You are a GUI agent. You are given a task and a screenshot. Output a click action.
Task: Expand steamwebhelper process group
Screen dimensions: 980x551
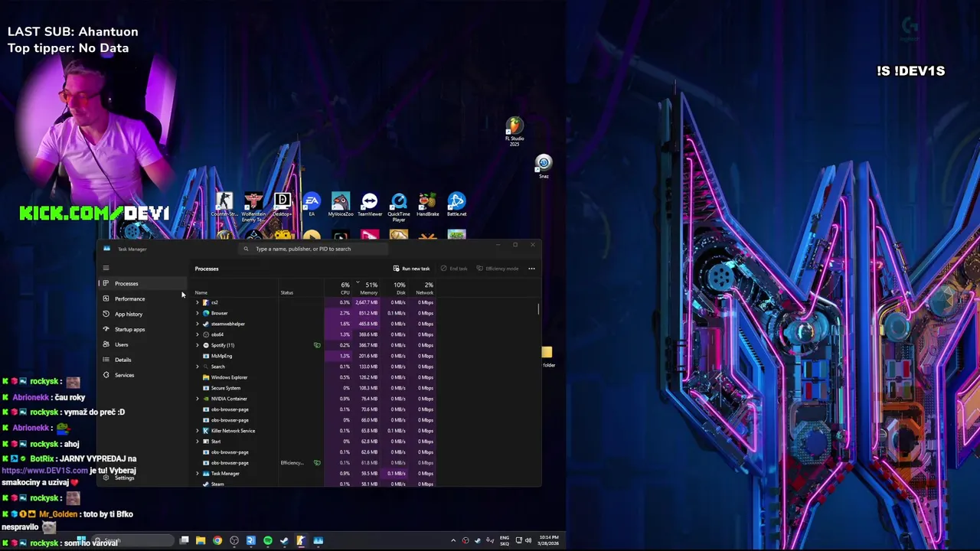[198, 324]
